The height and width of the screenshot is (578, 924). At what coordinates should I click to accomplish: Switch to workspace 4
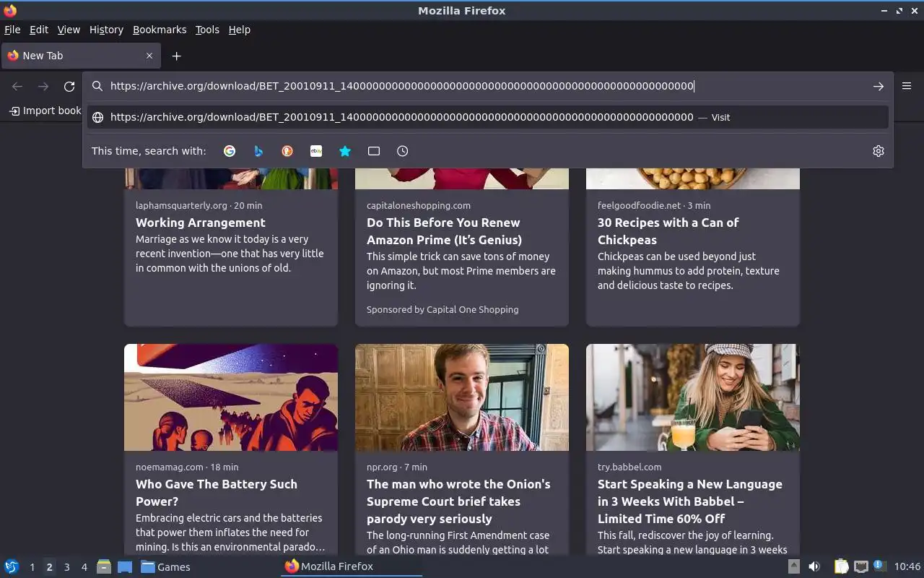pyautogui.click(x=84, y=567)
